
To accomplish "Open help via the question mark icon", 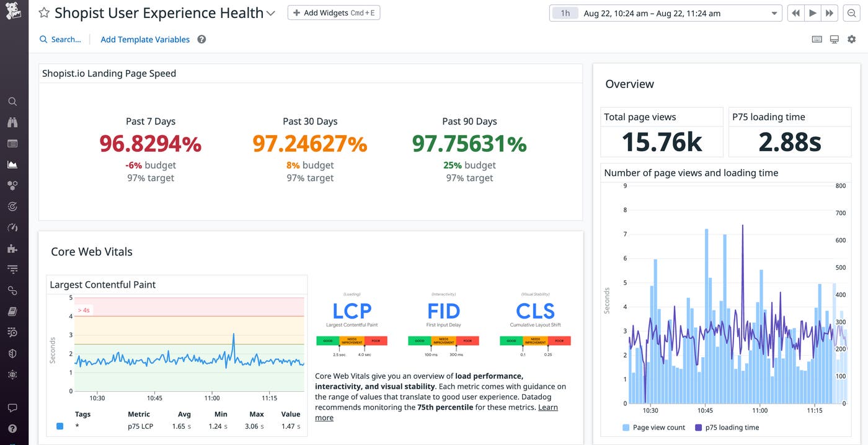I will click(14, 428).
